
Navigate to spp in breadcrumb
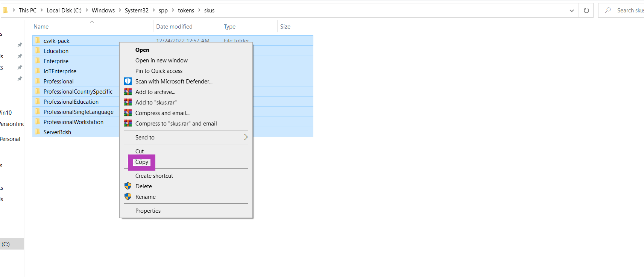pyautogui.click(x=163, y=11)
